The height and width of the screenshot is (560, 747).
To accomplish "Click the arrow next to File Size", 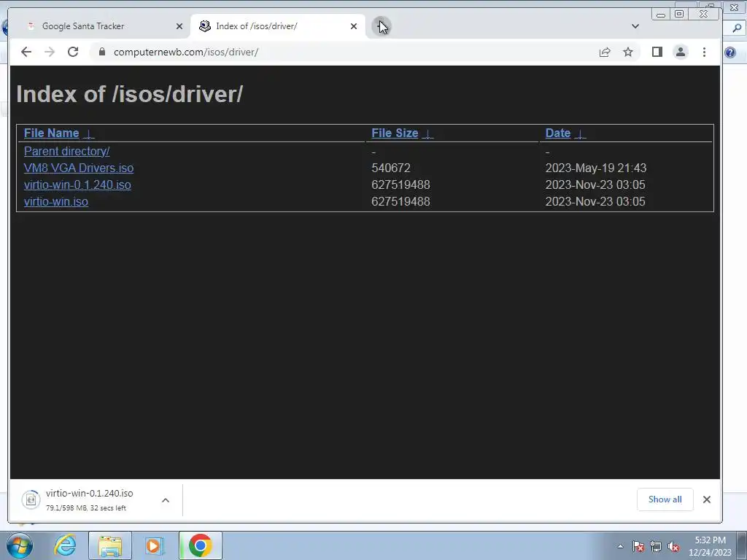I will tap(427, 134).
